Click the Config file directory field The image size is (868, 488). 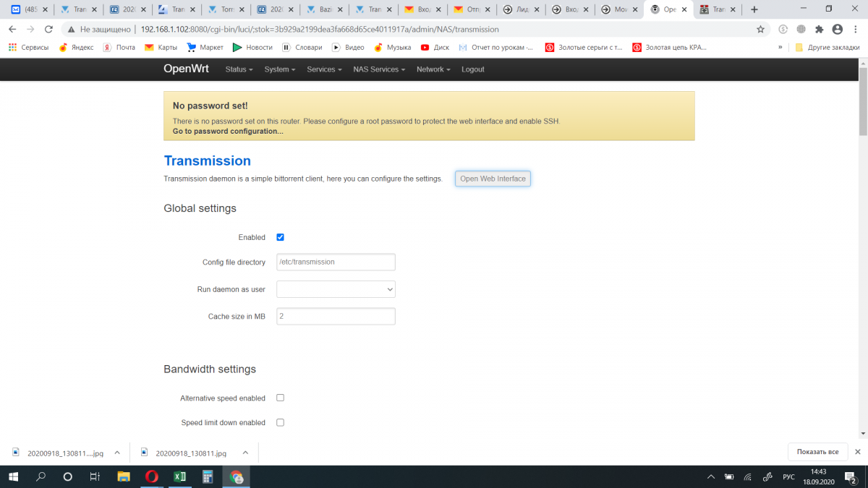336,262
